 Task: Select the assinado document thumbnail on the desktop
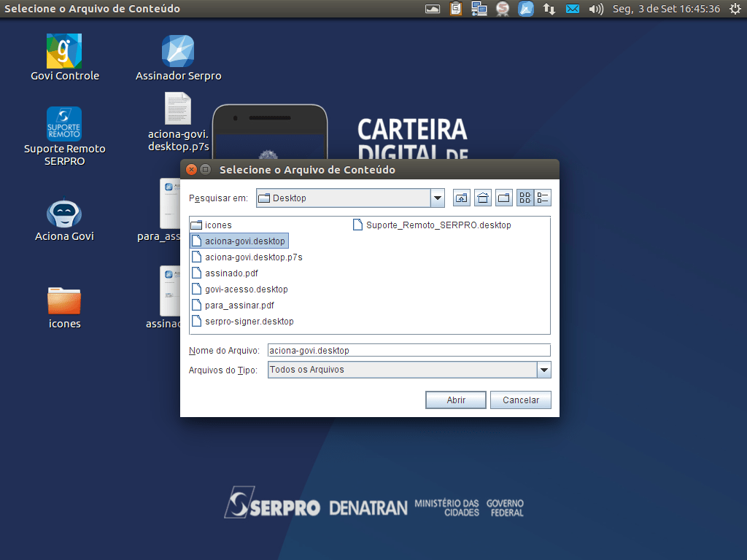click(x=170, y=291)
